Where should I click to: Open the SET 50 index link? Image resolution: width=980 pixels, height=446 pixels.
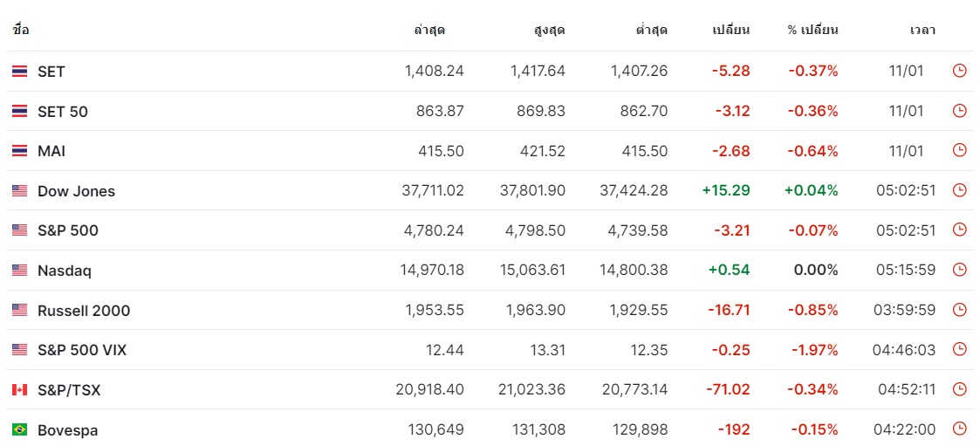62,112
